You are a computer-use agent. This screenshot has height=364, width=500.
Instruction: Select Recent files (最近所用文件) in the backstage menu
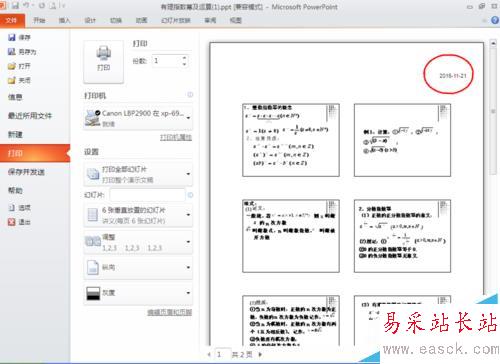coord(30,116)
